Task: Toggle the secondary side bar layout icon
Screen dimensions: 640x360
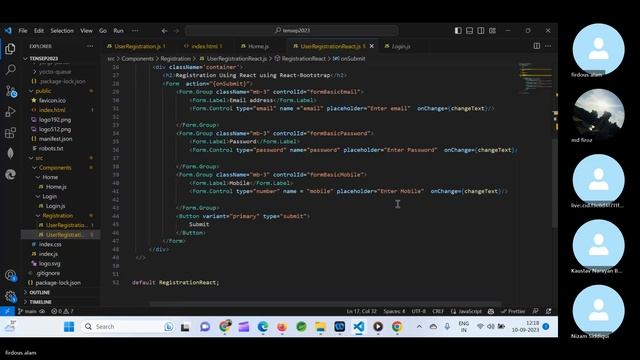Action: coord(481,31)
